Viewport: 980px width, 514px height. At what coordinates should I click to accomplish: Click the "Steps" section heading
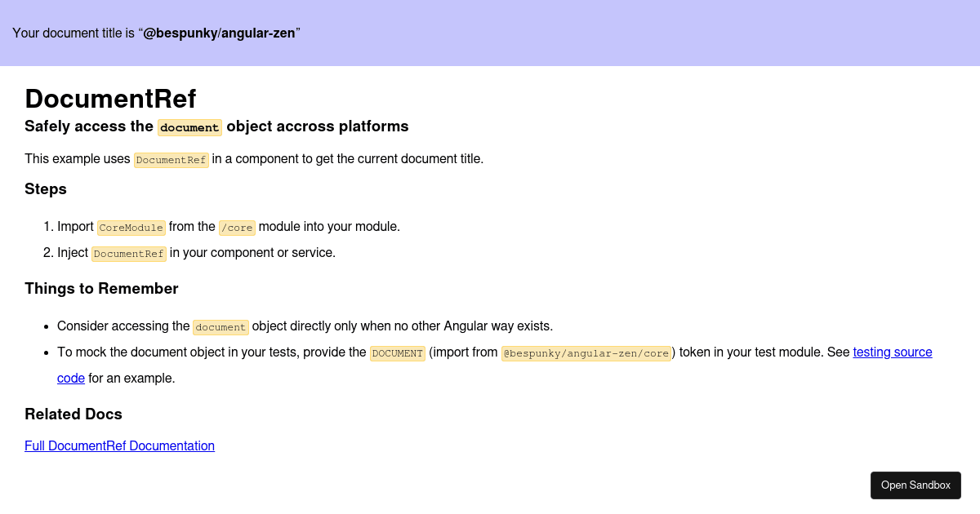pos(45,188)
